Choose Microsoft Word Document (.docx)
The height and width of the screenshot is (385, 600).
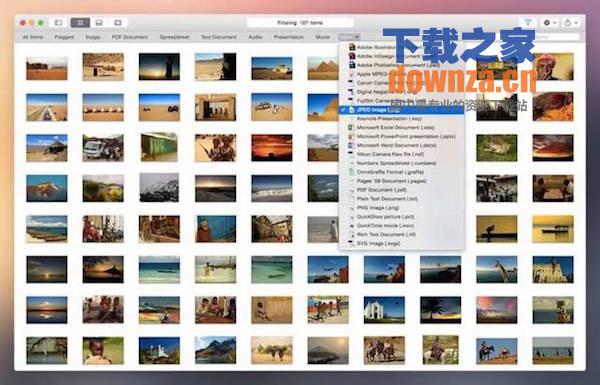[x=402, y=145]
